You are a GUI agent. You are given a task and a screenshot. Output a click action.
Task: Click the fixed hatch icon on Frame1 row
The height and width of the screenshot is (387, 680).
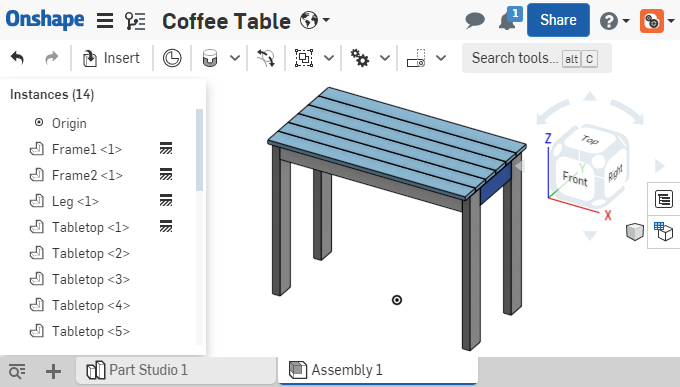pos(166,148)
